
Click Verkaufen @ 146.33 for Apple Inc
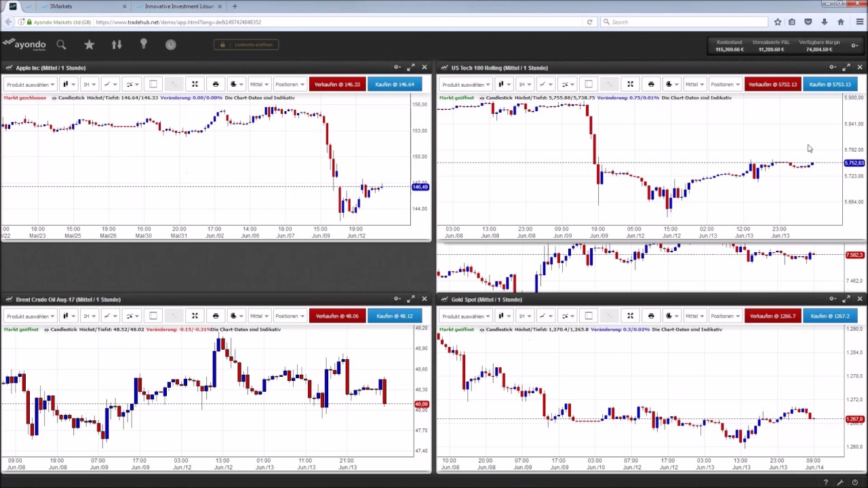tap(337, 84)
